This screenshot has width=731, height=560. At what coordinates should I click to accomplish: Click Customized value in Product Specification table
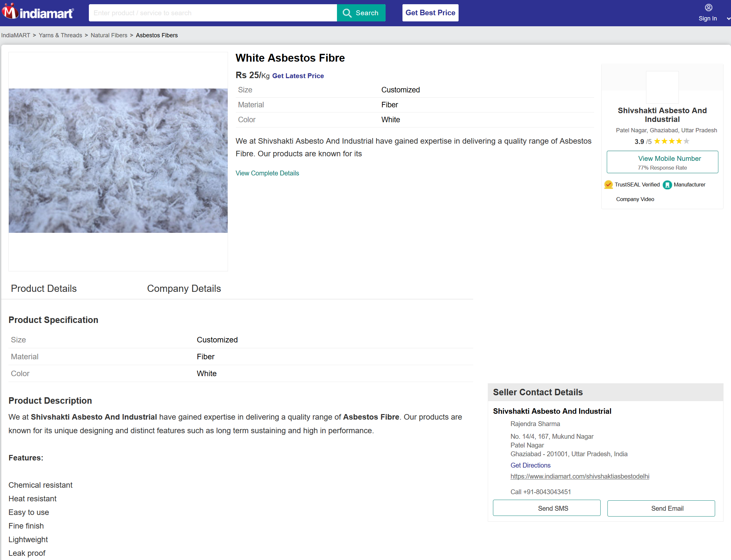click(217, 340)
